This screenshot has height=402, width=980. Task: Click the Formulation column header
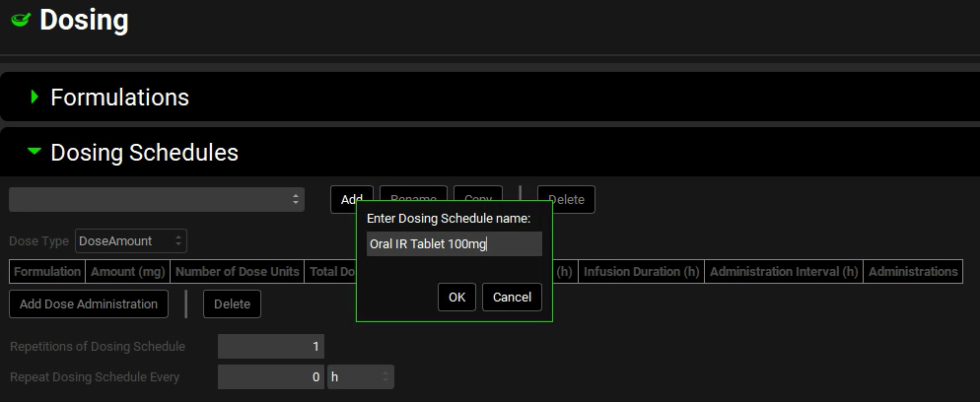point(47,272)
